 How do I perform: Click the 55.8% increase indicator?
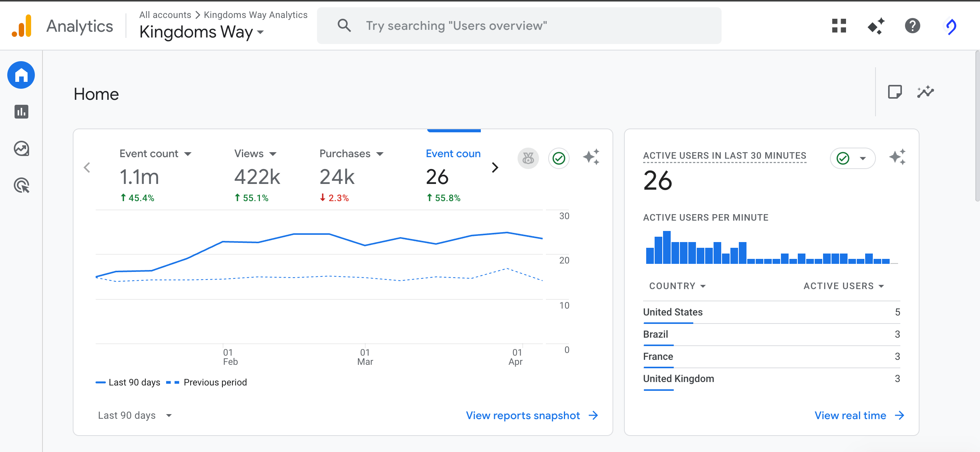click(443, 198)
